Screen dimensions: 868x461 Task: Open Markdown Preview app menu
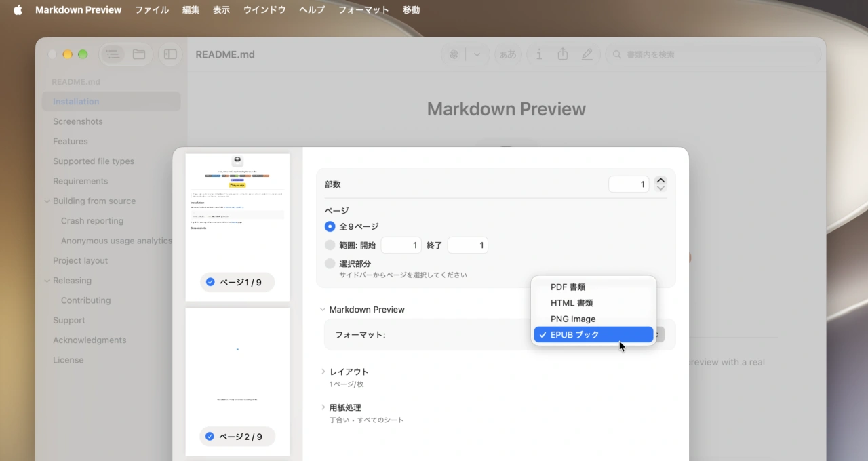(79, 9)
